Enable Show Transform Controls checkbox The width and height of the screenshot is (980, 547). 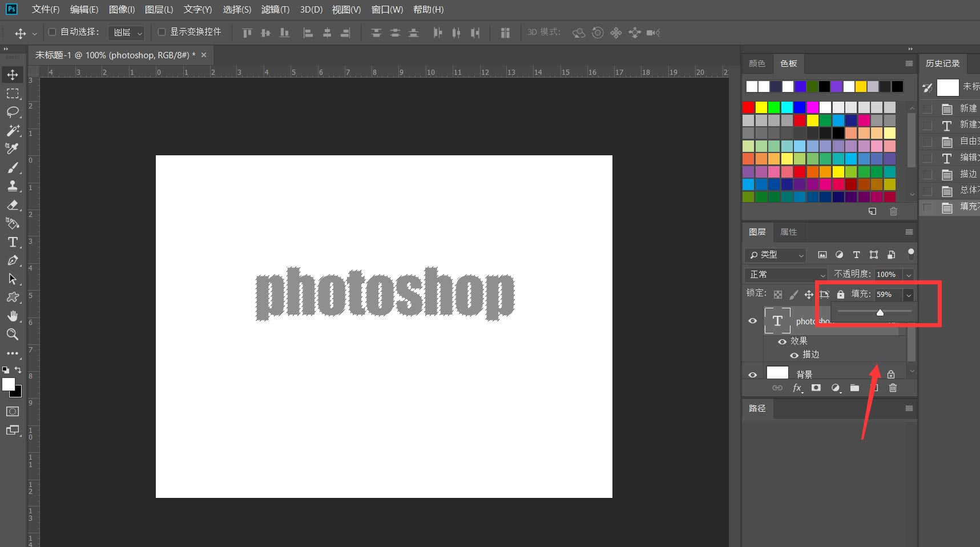point(162,32)
